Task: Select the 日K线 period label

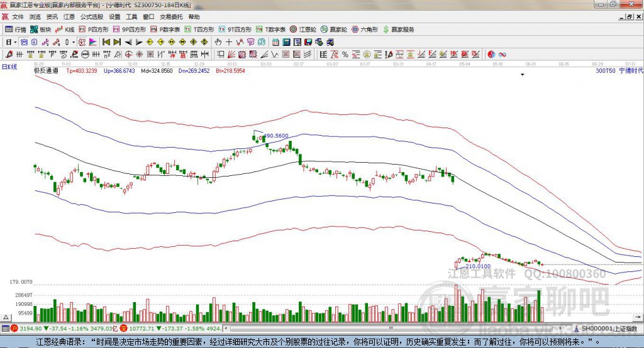Action: pyautogui.click(x=9, y=67)
